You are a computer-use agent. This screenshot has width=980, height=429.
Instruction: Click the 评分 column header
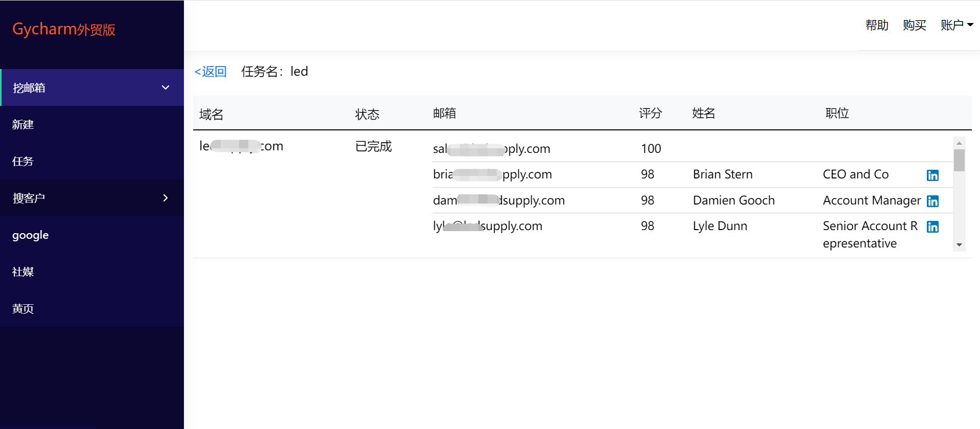point(650,113)
